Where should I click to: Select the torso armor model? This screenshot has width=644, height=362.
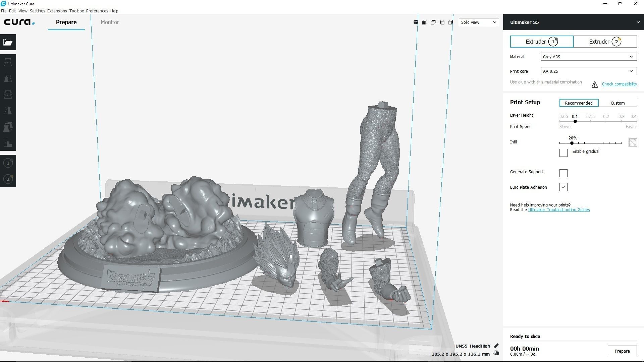[314, 218]
